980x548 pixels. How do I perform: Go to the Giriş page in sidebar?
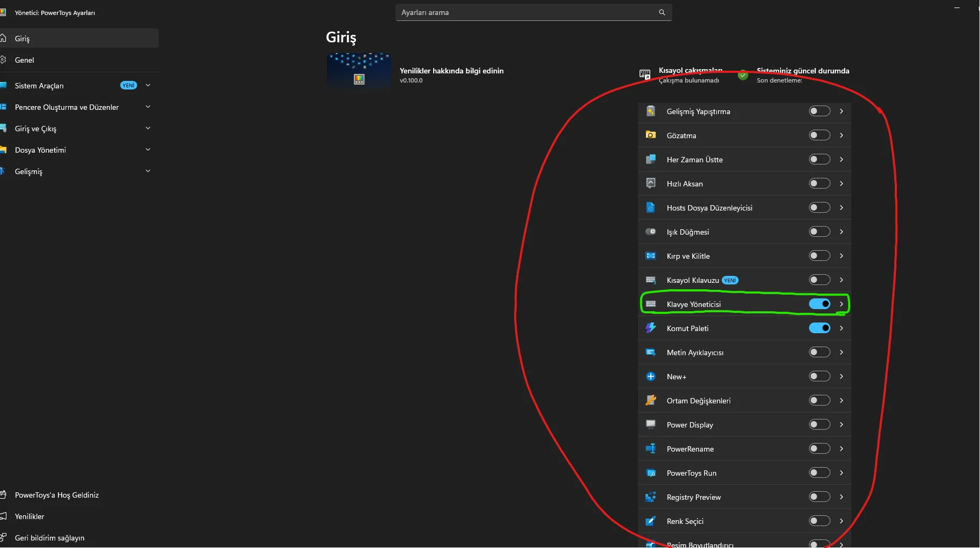tap(79, 38)
